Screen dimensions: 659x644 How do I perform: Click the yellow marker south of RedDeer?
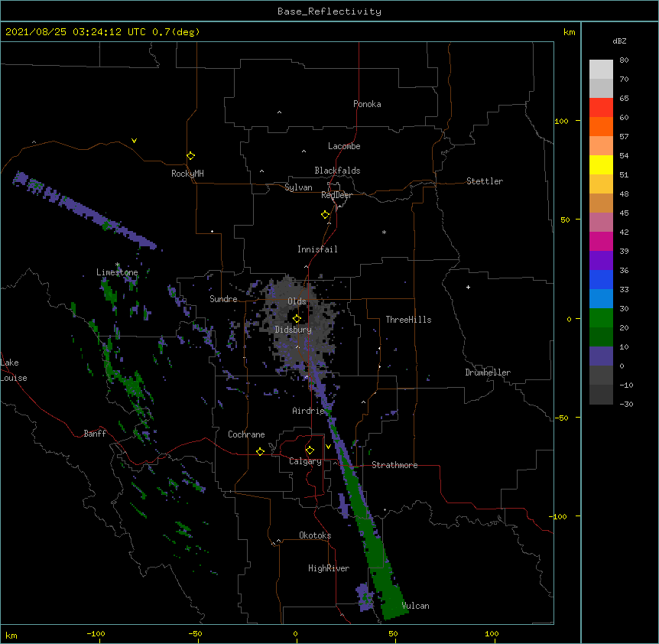(x=325, y=214)
